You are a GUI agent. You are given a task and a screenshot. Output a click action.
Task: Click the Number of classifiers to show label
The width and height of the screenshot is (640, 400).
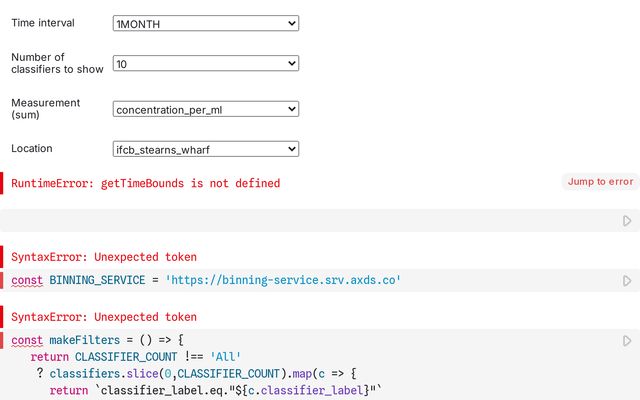click(57, 63)
